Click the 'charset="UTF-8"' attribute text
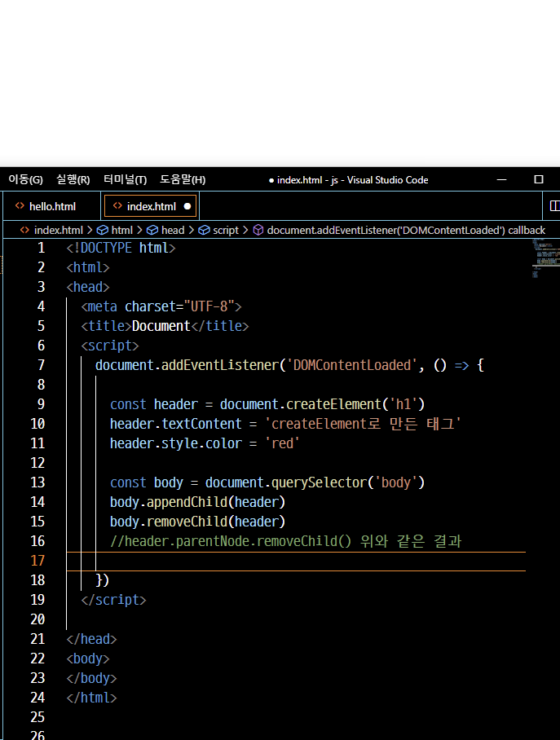 pos(179,306)
